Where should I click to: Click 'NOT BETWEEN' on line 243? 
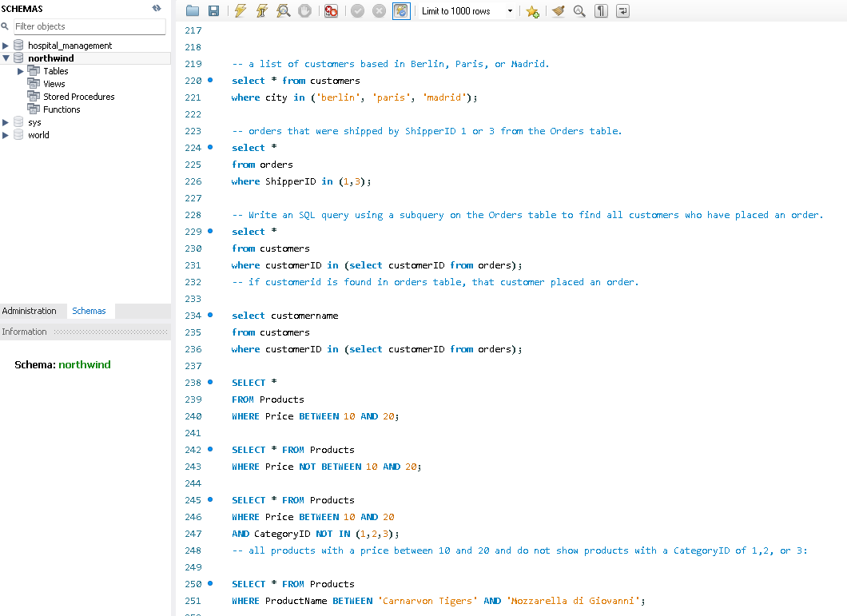(330, 467)
